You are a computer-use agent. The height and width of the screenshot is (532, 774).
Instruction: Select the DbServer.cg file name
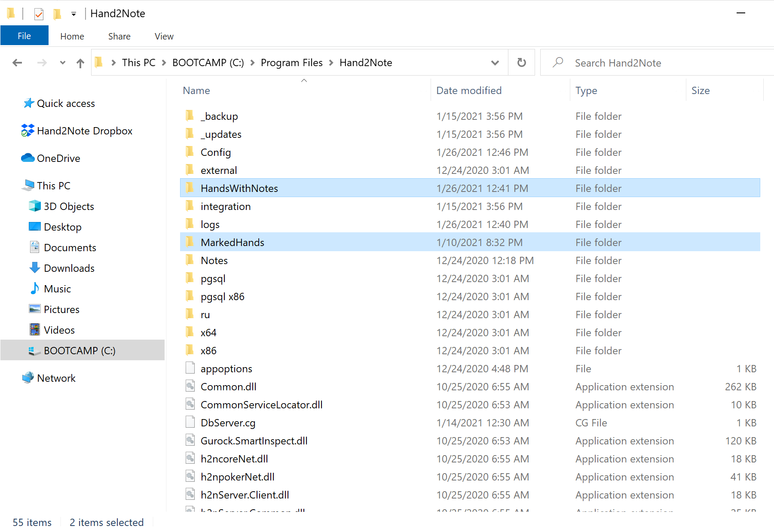228,423
